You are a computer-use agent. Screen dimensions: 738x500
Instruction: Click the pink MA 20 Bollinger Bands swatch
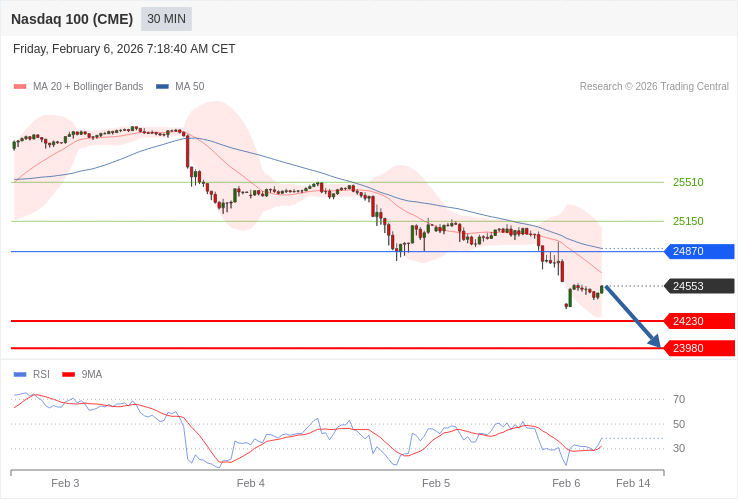click(x=20, y=87)
